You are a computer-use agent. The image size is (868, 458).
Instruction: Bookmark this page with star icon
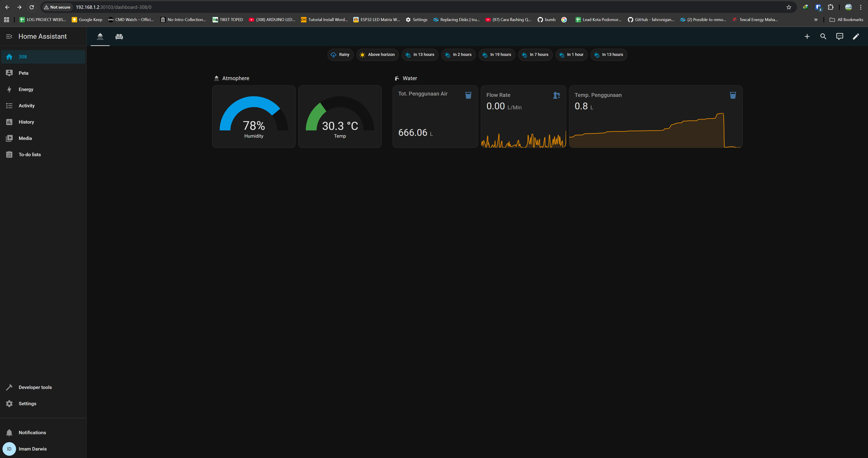[788, 7]
